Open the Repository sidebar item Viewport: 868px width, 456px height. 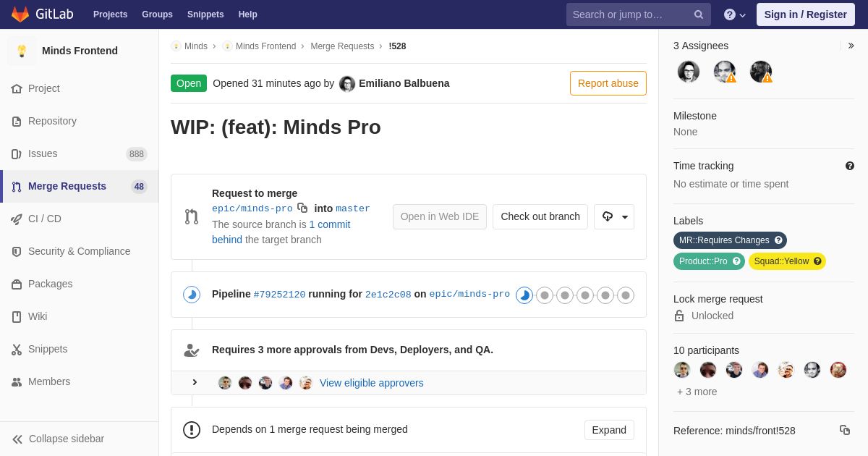pos(80,121)
